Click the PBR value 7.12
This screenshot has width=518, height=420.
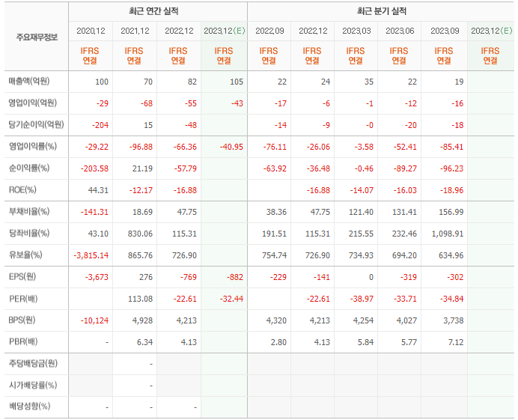click(x=456, y=342)
